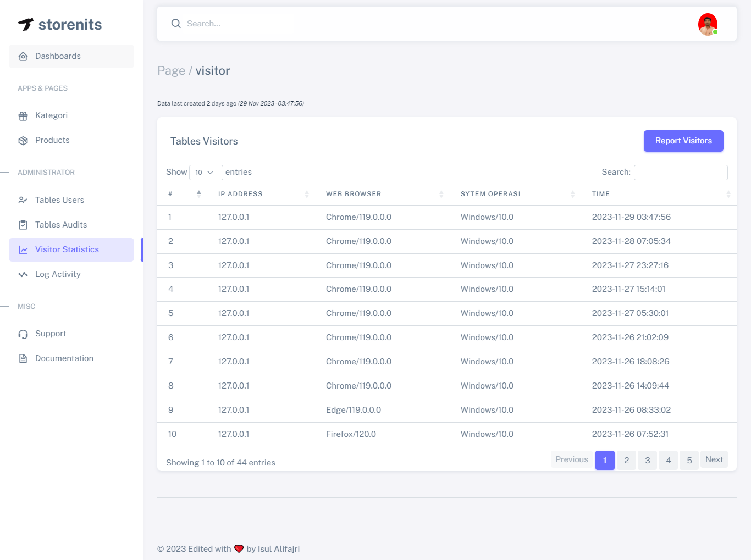Click the Tables Audits clipboard icon
The image size is (751, 560).
pos(23,225)
